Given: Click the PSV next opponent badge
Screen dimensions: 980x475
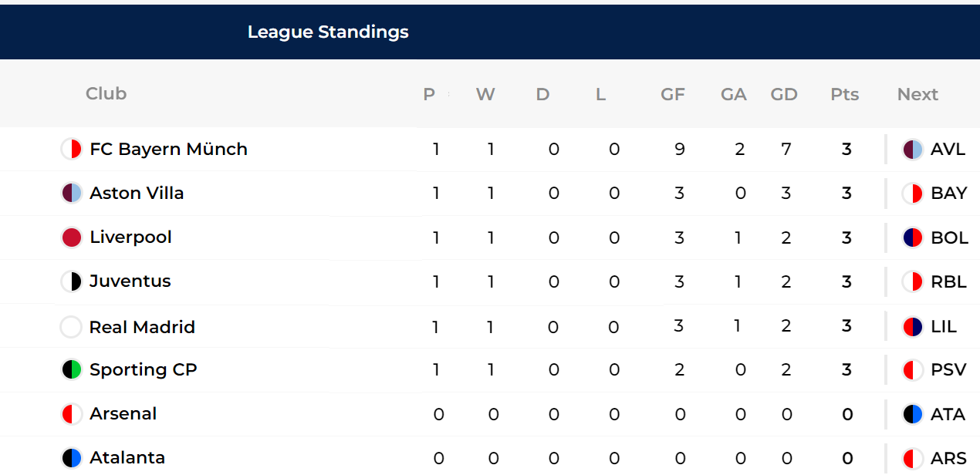Looking at the screenshot, I should click(x=913, y=370).
